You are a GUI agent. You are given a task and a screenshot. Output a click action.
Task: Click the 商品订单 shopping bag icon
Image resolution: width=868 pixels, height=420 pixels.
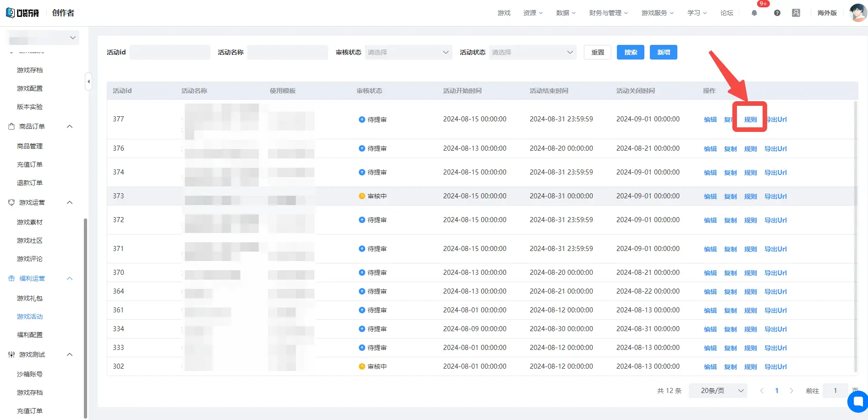point(11,126)
